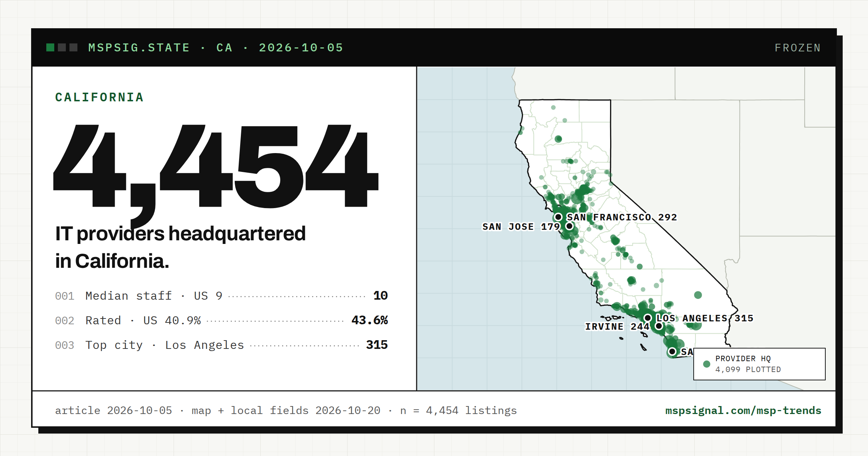Click the row number 001

click(x=65, y=296)
